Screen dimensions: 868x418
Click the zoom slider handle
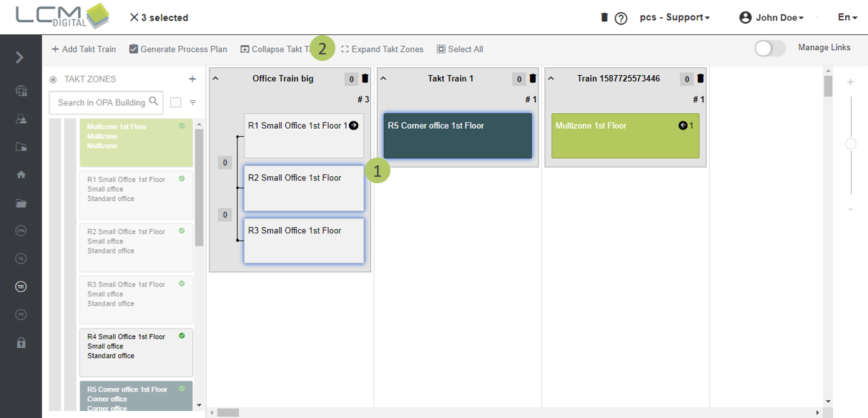851,144
